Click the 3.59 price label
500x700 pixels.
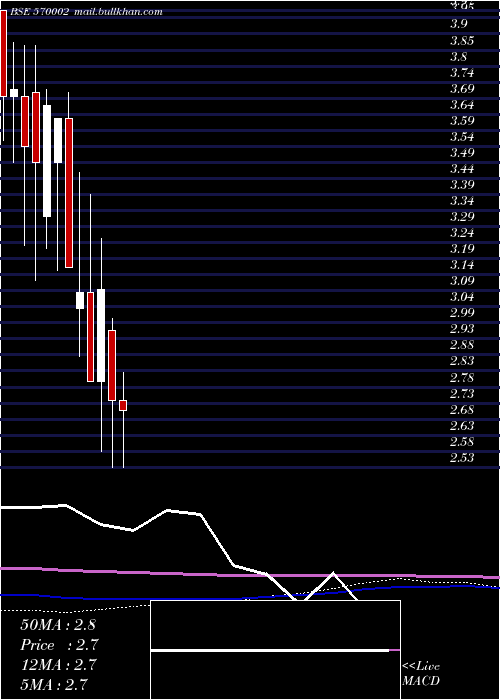[x=462, y=121]
